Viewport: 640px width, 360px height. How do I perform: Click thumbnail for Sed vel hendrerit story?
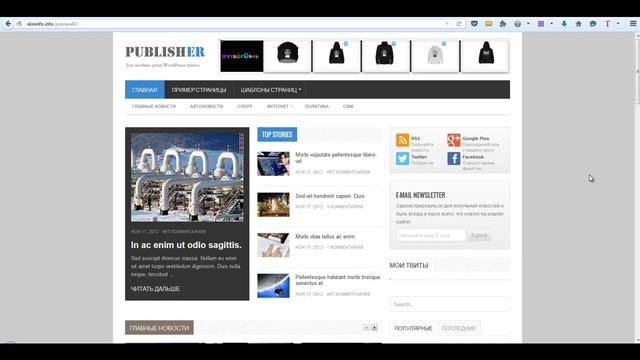273,204
